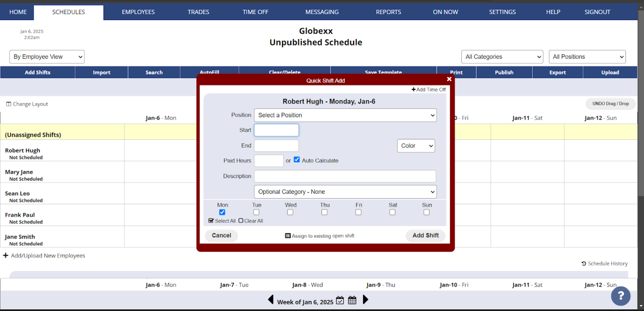Check the Fri day checkbox
The height and width of the screenshot is (311, 644).
coord(358,212)
